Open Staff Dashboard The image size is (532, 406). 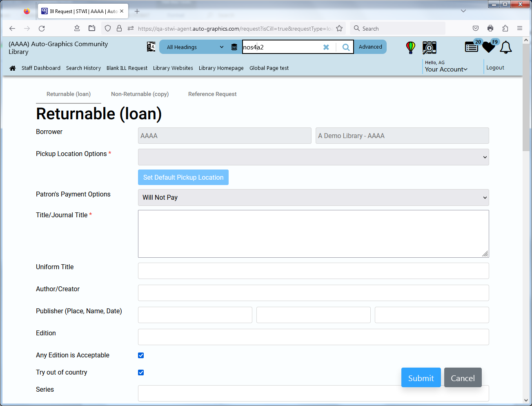pos(41,68)
